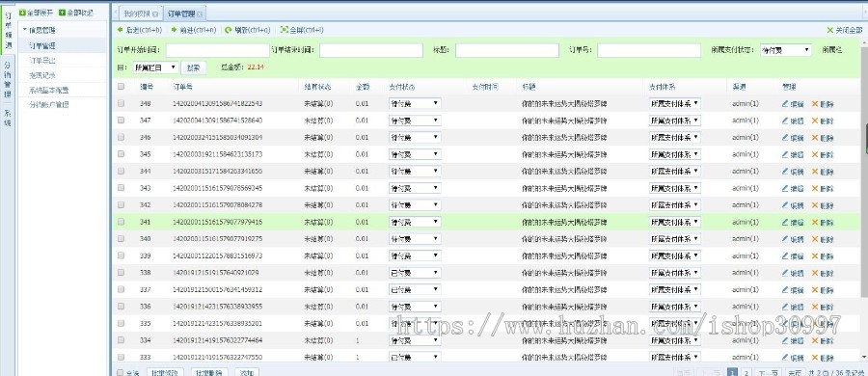Screen dimensions: 868x376
Task: Go to page 2 of the pagination
Action: (x=746, y=373)
